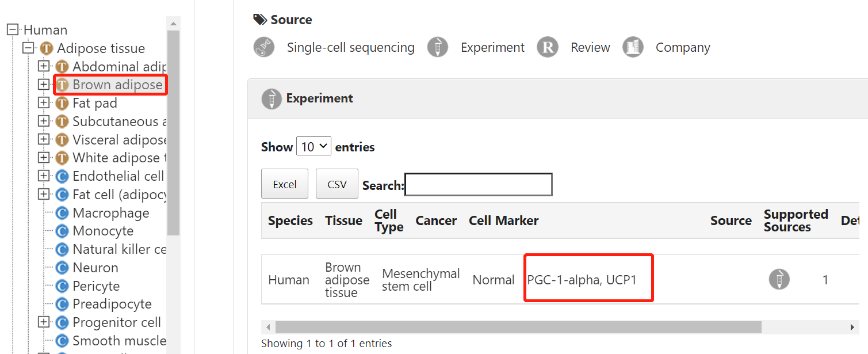868x354 pixels.
Task: Select the Neuron cell icon in tree
Action: 62,268
